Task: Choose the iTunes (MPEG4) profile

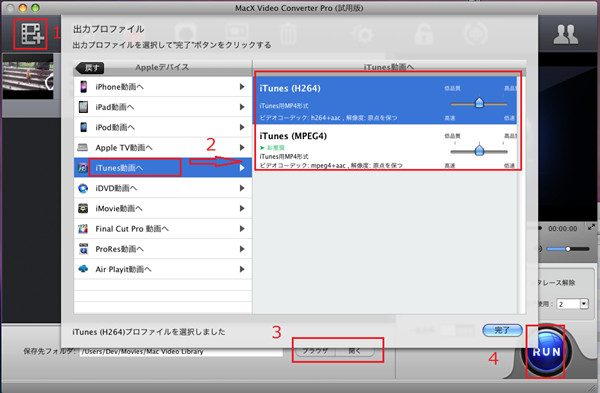Action: pyautogui.click(x=386, y=147)
